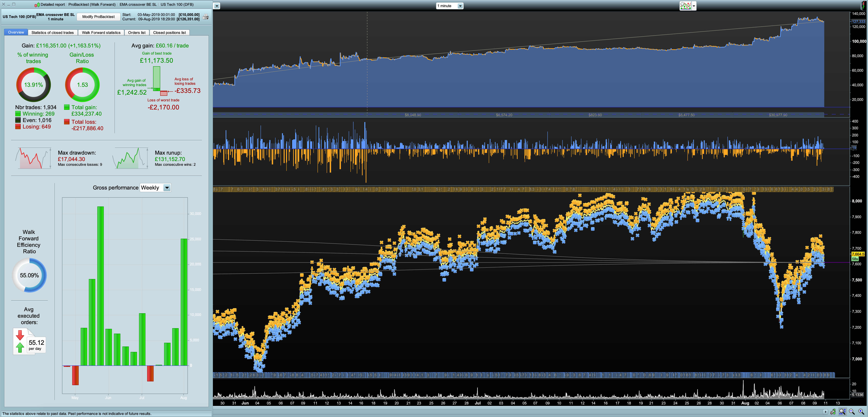Zoom out with minus magnifier icon

[x=852, y=411]
